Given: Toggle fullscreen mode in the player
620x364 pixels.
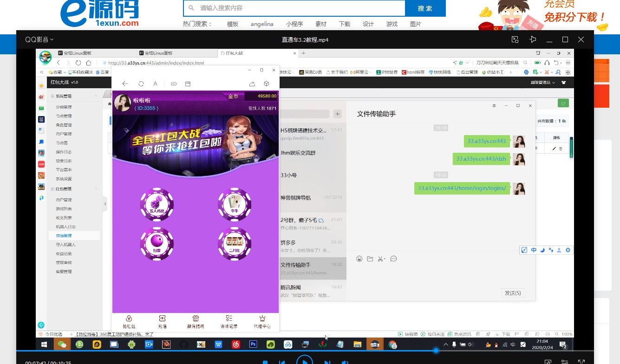Looking at the screenshot, I should pyautogui.click(x=581, y=362).
